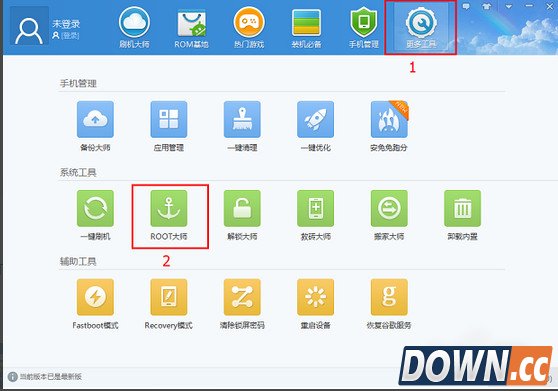Click the 辅助工具 section heading
The image size is (558, 391).
[x=78, y=261]
